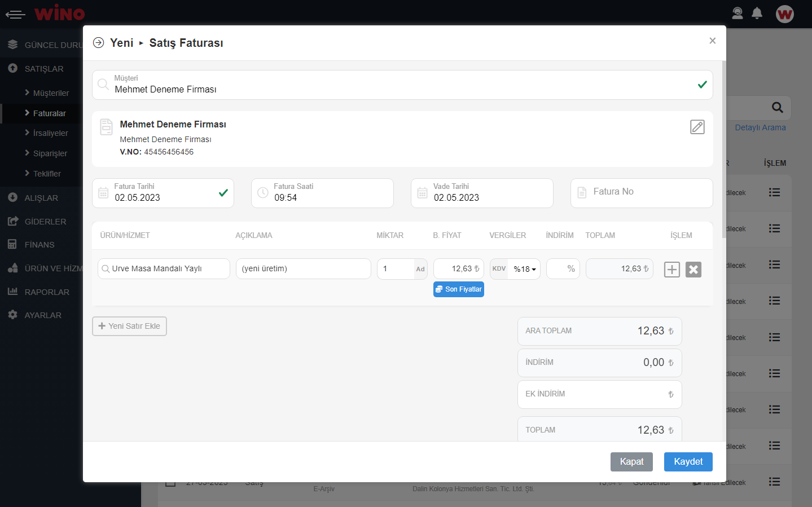Delete the product row with X icon
Screen dimensions: 812x507
pos(693,270)
